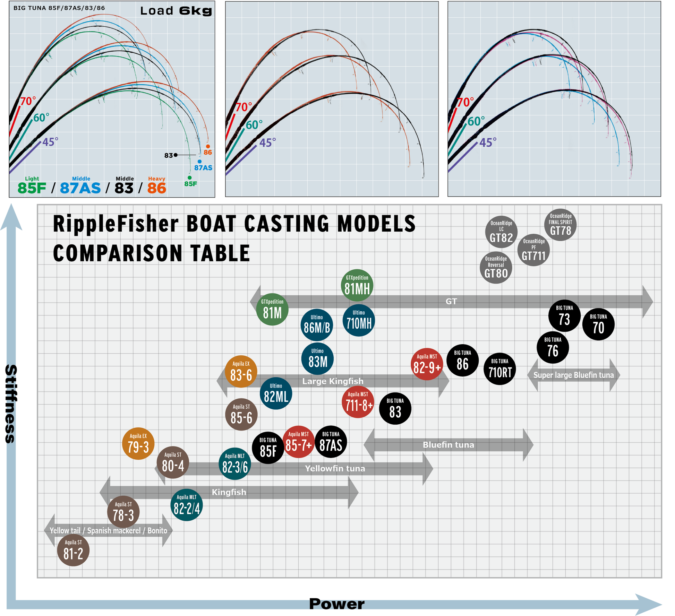Select the OceanRidge Reversal GT80 badge
675x616 pixels.
pos(496,267)
